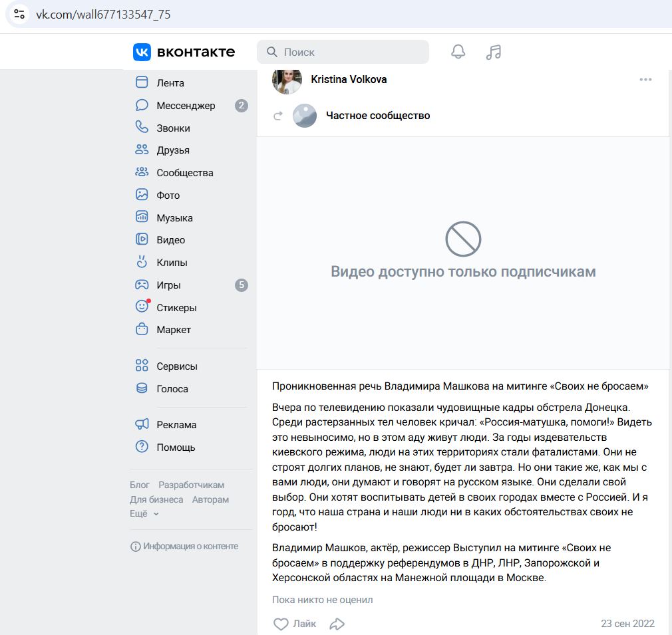Click the Поиск search field
This screenshot has width=672, height=635.
(343, 52)
